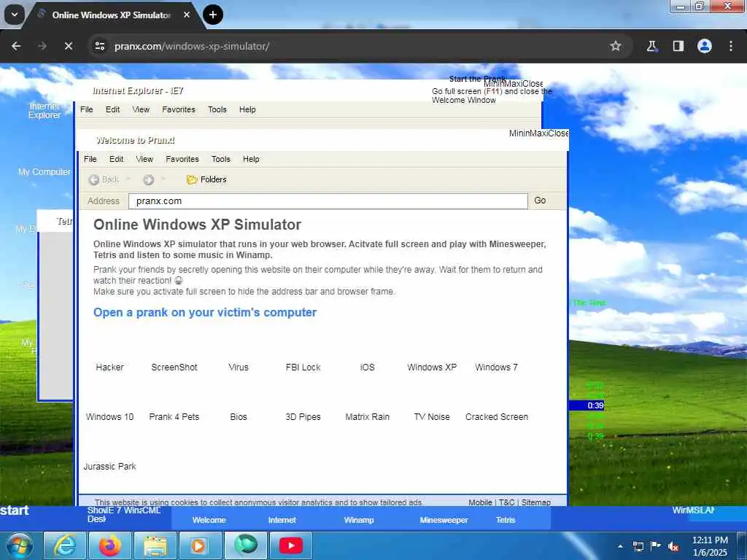
Task: Open Chrome profile avatar
Action: 705,46
